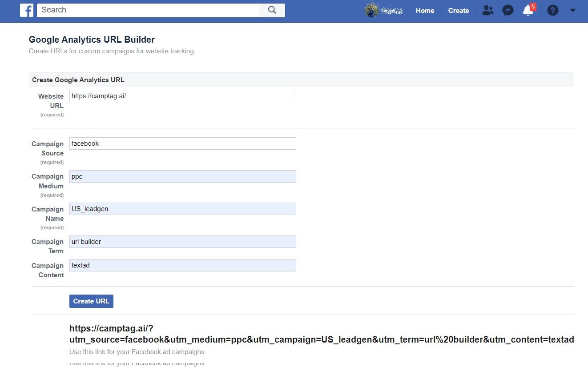Image resolution: width=588 pixels, height=371 pixels.
Task: Check the notifications bell with 5 alerts
Action: tap(528, 11)
